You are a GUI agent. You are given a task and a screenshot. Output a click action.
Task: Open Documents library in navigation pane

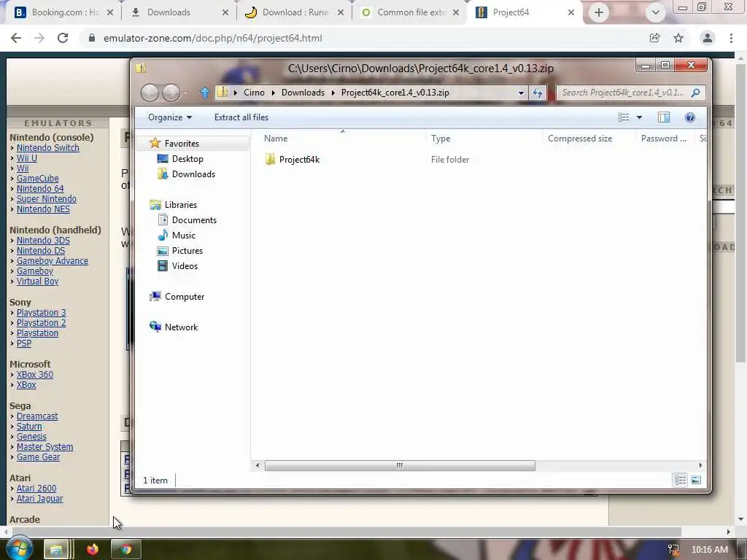pyautogui.click(x=194, y=220)
